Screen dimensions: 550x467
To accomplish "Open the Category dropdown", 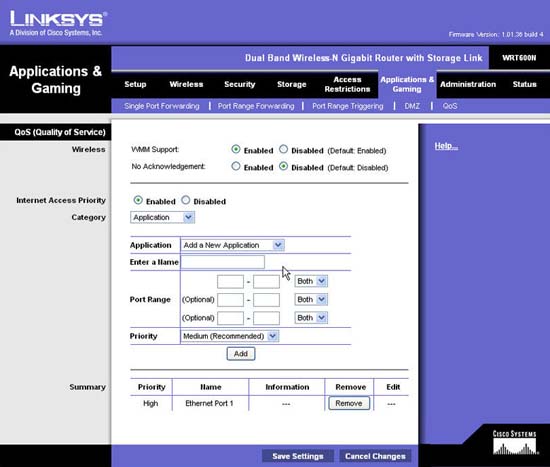I will [x=162, y=218].
